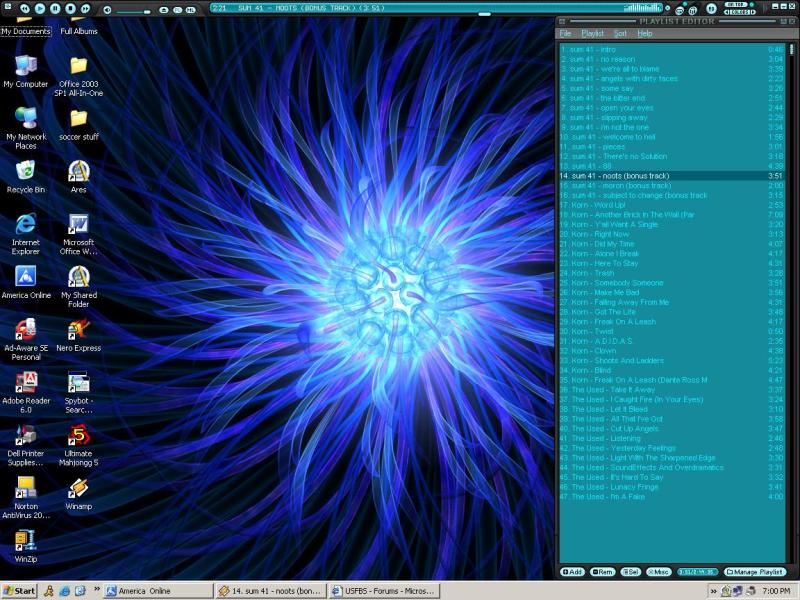Select track 'The Used - I'm A Fake'

[671, 497]
